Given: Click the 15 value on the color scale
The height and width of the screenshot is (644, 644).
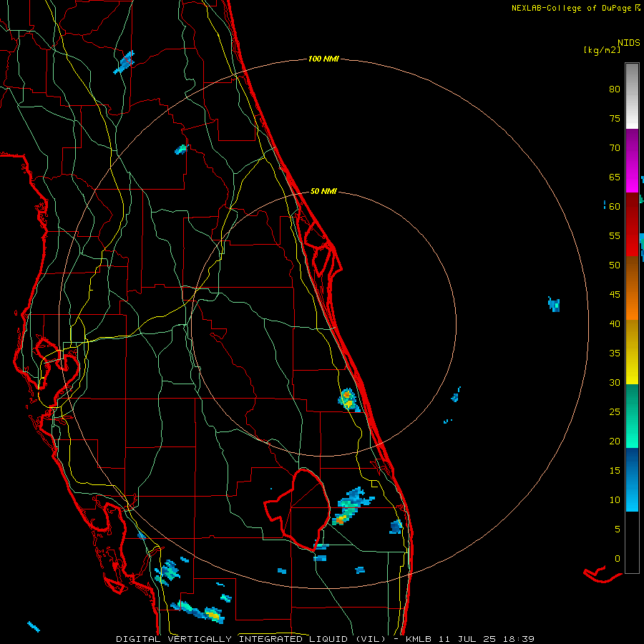Looking at the screenshot, I should 615,471.
